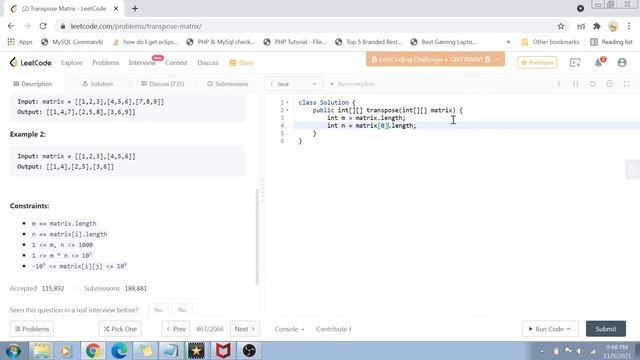640x360 pixels.
Task: Expand the Run Code options arrow
Action: coord(569,329)
